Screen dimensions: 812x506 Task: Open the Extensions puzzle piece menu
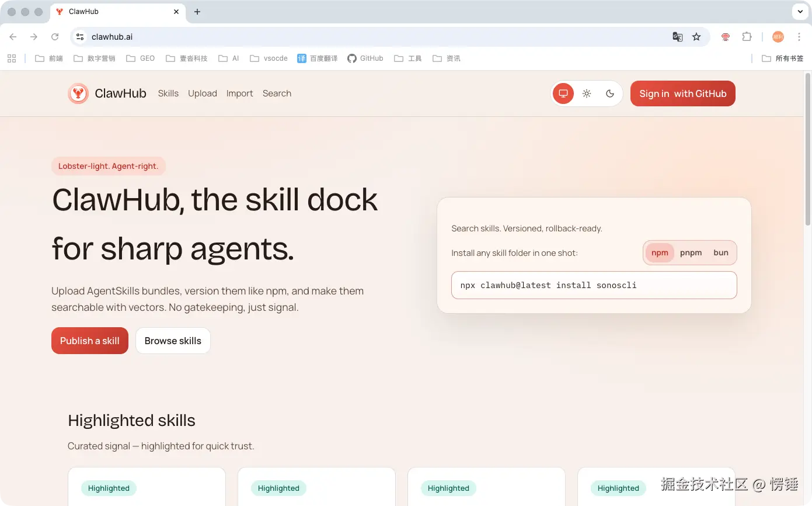coord(747,37)
